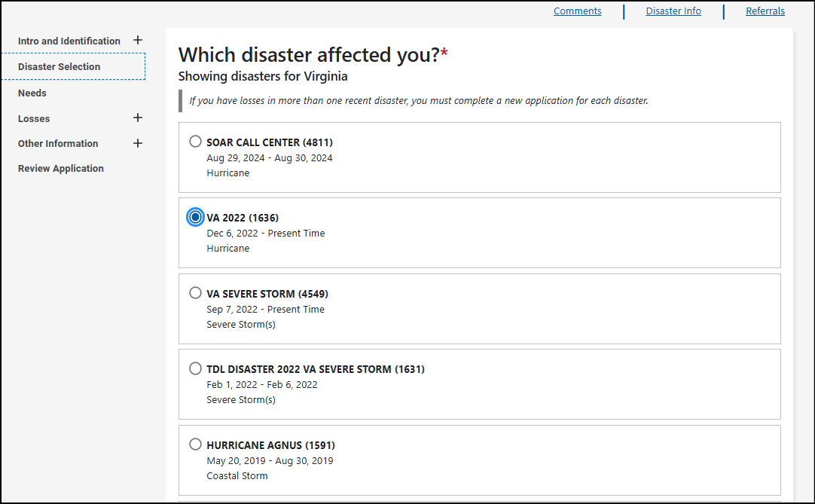Viewport: 815px width, 504px height.
Task: Select SOAR CALL CENTER (4811) radio button
Action: click(196, 142)
